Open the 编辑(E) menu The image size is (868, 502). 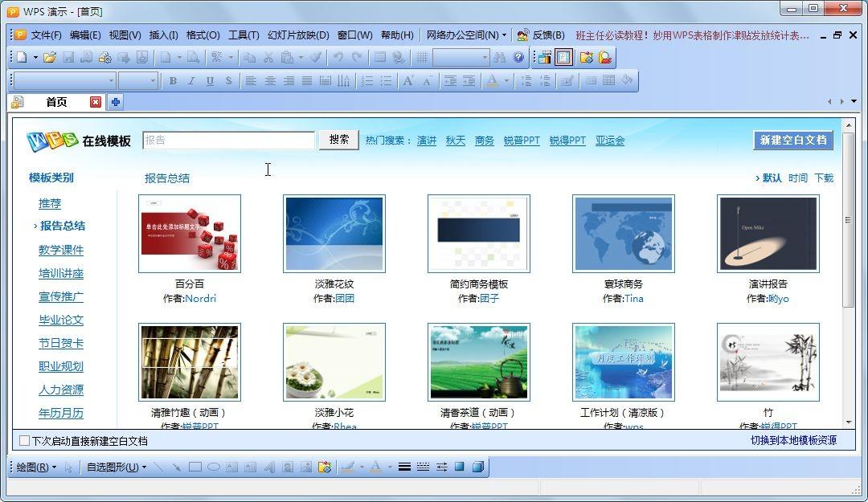click(85, 35)
